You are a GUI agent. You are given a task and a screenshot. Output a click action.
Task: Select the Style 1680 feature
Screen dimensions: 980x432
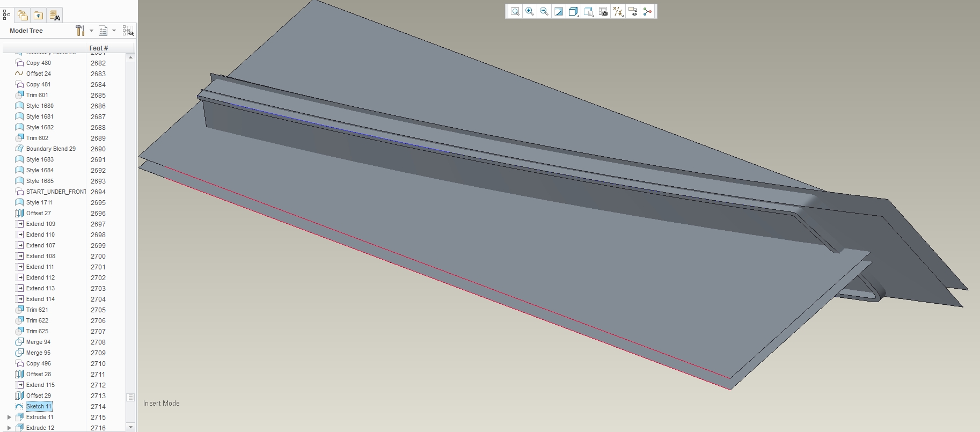tap(40, 106)
